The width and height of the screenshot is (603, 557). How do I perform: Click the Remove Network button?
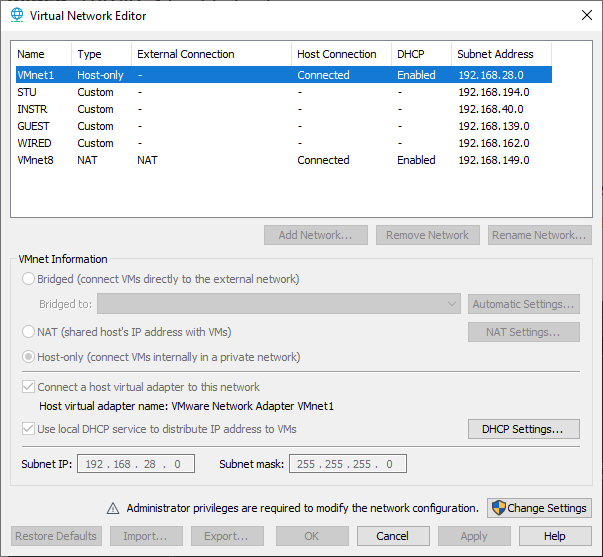[x=428, y=235]
